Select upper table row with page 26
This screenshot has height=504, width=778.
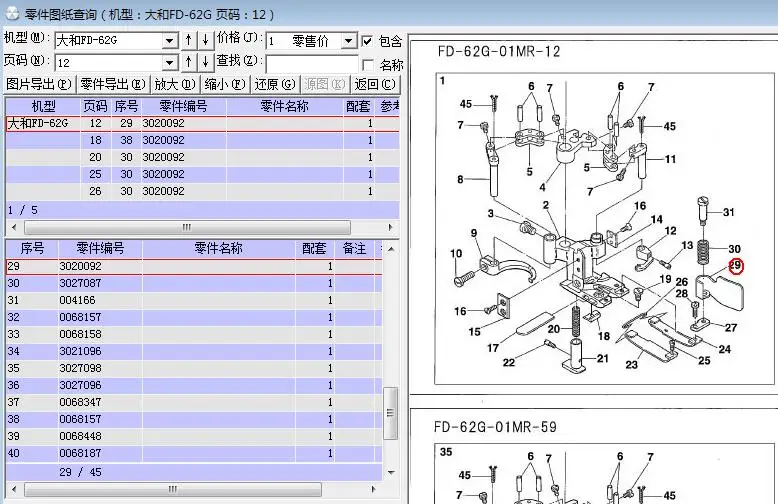tap(202, 191)
